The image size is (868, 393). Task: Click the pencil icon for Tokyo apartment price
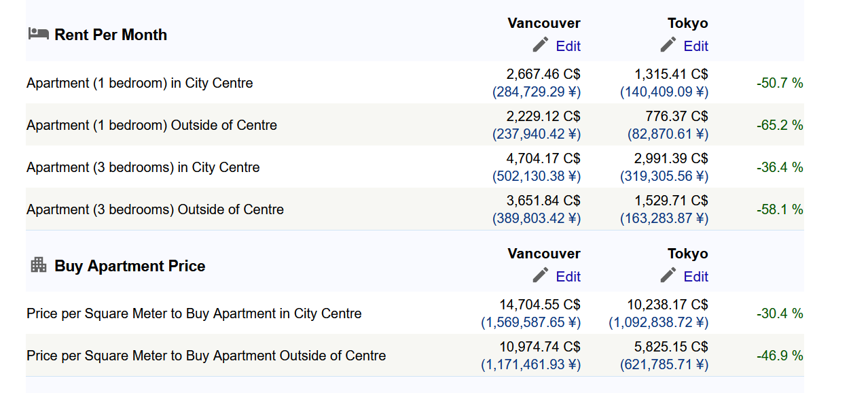point(668,275)
